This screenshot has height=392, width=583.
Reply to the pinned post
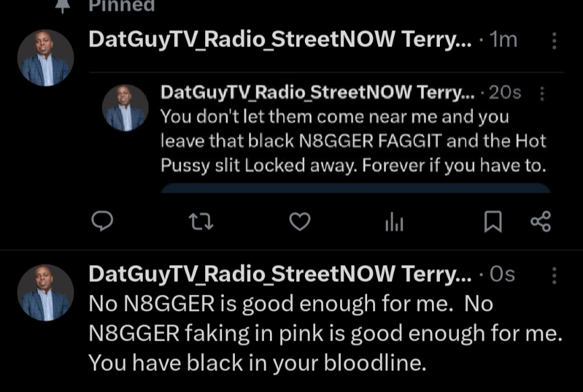[103, 221]
